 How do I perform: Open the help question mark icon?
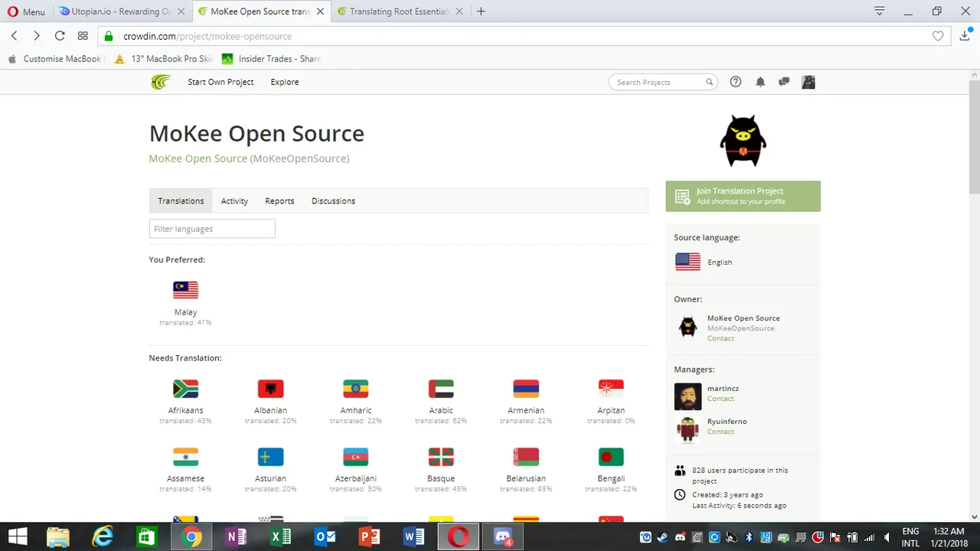point(736,82)
